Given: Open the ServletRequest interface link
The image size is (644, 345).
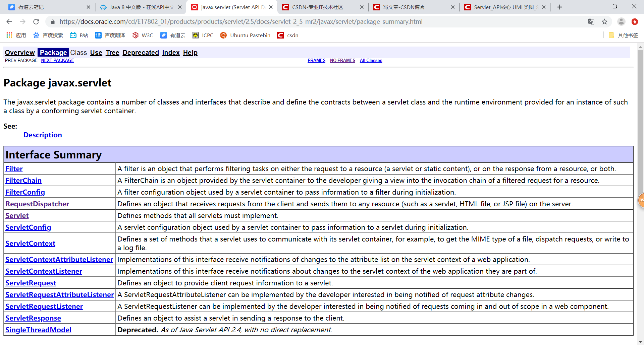Looking at the screenshot, I should [31, 283].
